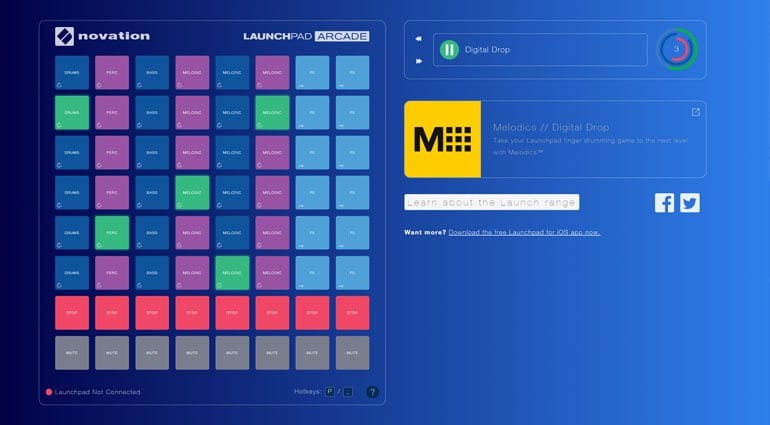770x425 pixels.
Task: Launch top-row pad in last FX column
Action: 353,72
